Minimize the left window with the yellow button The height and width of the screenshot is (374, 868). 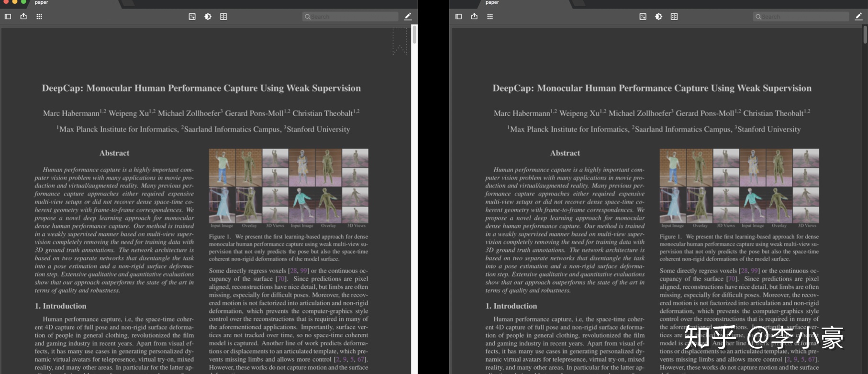click(x=14, y=2)
